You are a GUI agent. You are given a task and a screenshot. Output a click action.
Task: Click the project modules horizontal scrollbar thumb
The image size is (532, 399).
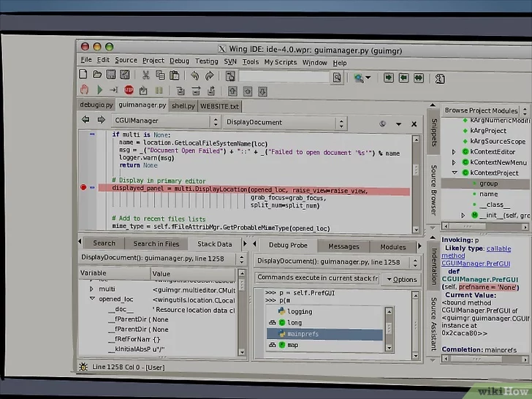click(x=467, y=227)
